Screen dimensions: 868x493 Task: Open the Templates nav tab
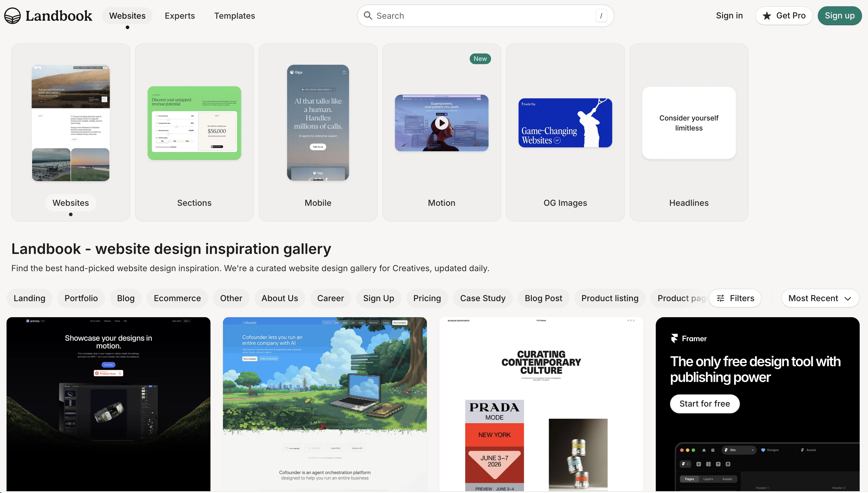235,15
